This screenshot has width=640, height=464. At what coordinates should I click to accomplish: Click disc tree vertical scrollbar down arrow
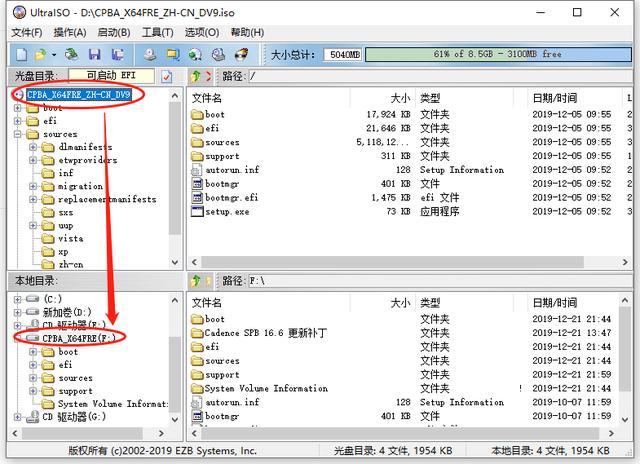[x=175, y=262]
